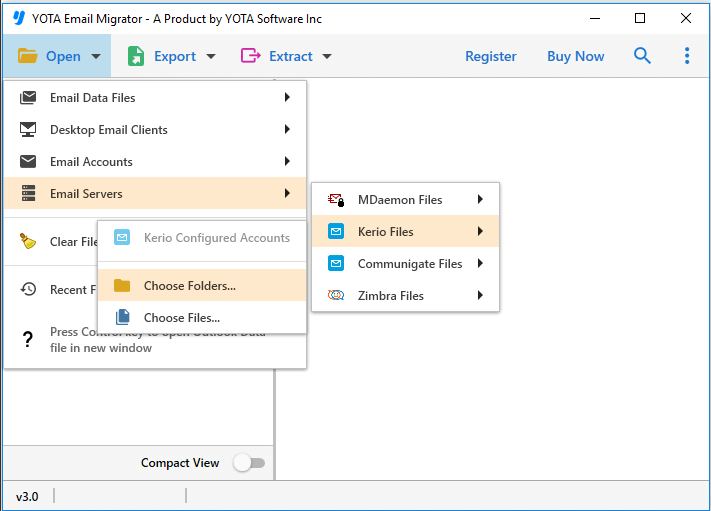Pick Choose Files... menu entry

coord(202,317)
